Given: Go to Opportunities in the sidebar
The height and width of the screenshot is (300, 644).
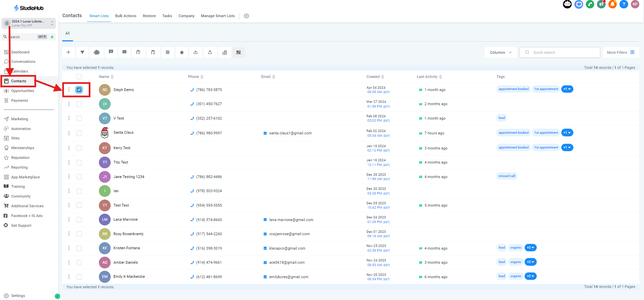Looking at the screenshot, I should pos(22,91).
